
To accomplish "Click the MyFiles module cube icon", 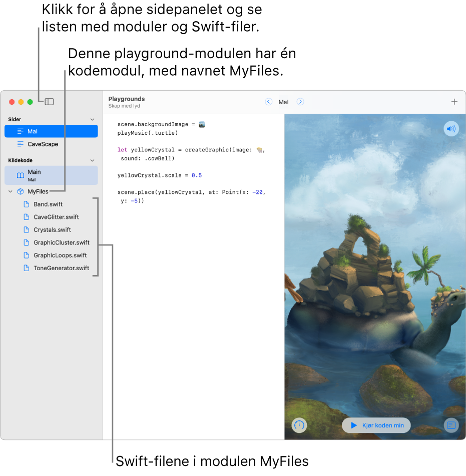I will [21, 191].
